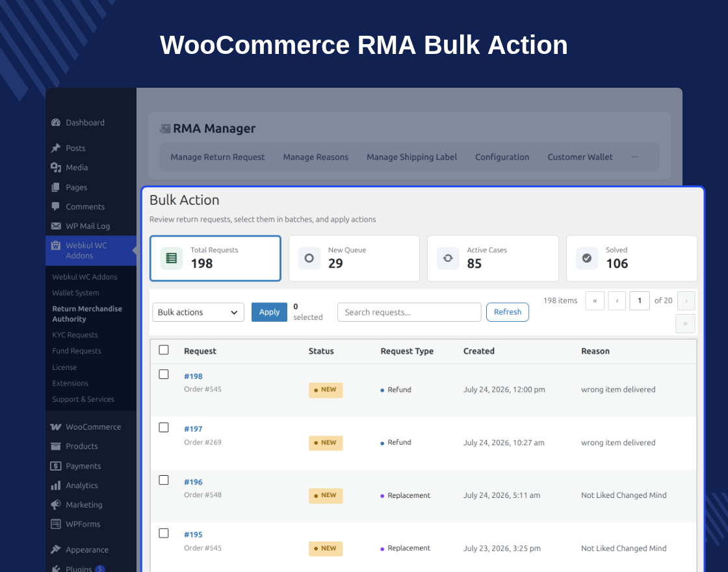728x572 pixels.
Task: Select the Solved stat card
Action: click(x=631, y=258)
